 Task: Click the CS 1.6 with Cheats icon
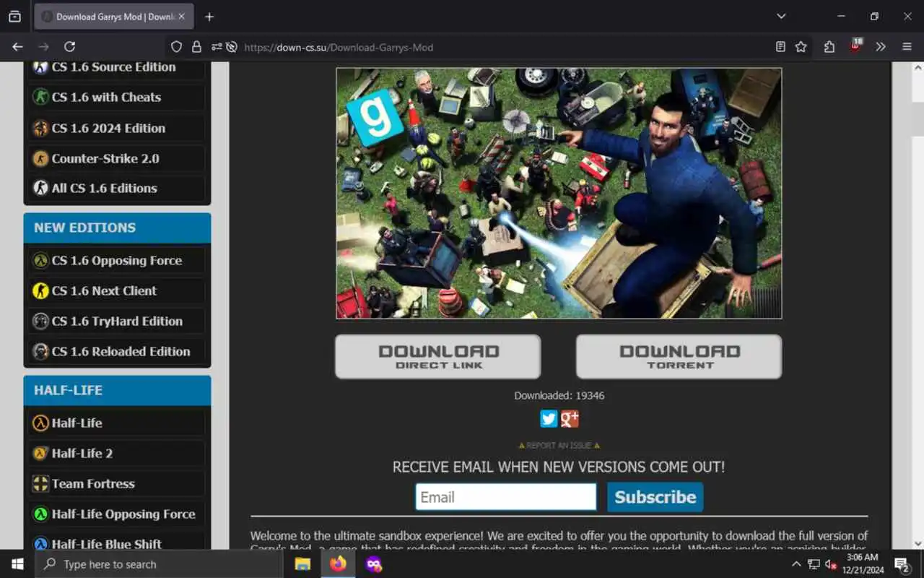pyautogui.click(x=40, y=97)
